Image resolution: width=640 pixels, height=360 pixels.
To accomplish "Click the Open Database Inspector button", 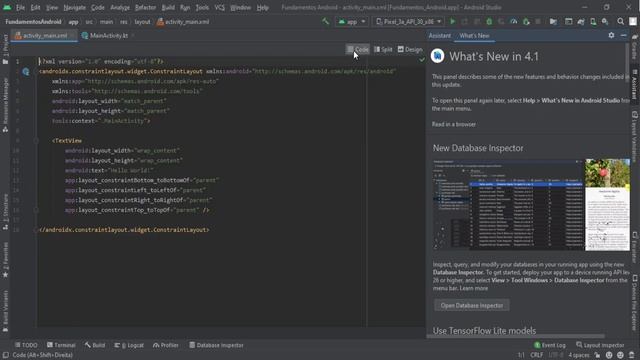I will click(x=471, y=305).
